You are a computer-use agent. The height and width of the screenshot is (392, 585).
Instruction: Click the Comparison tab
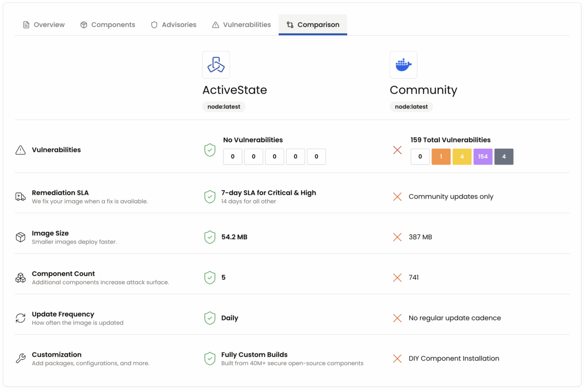[312, 25]
